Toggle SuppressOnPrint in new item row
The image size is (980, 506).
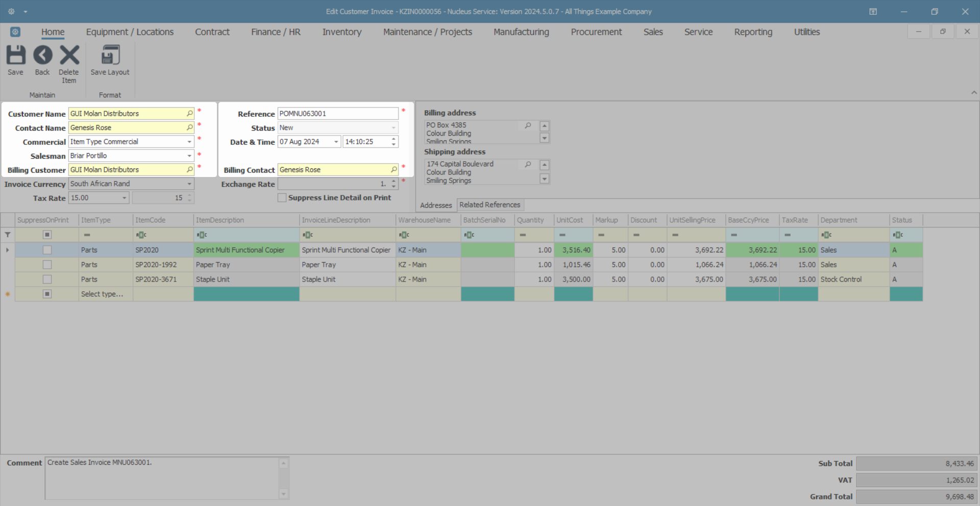(x=47, y=294)
